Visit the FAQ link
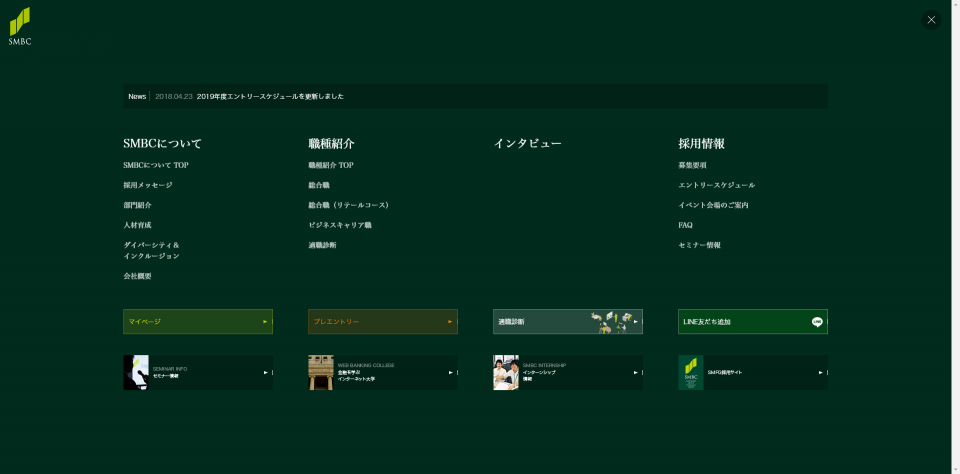This screenshot has height=474, width=960. tap(685, 225)
